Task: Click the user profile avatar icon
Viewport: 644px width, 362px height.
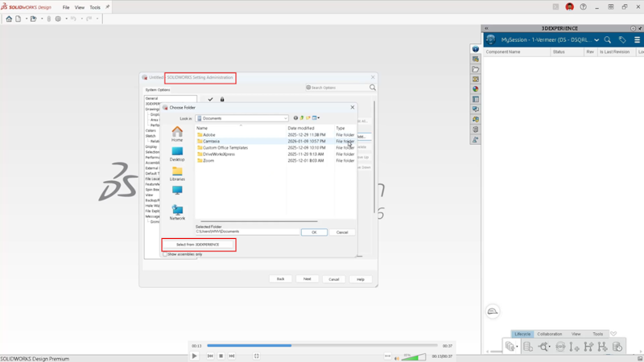Action: 569,7
